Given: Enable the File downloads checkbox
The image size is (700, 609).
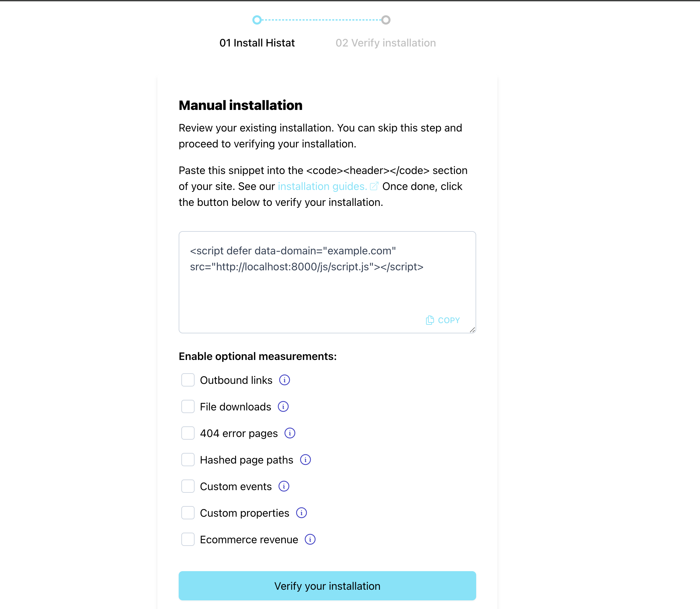Looking at the screenshot, I should point(187,406).
